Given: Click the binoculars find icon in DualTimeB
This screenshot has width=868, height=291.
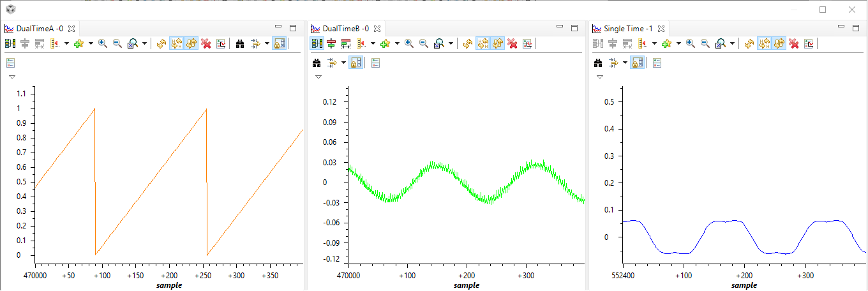Looking at the screenshot, I should pyautogui.click(x=317, y=63).
